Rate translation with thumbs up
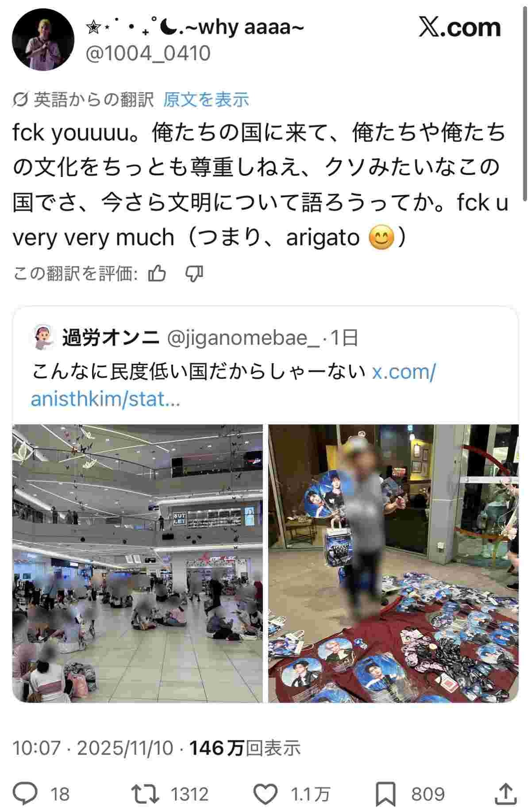 tap(157, 274)
